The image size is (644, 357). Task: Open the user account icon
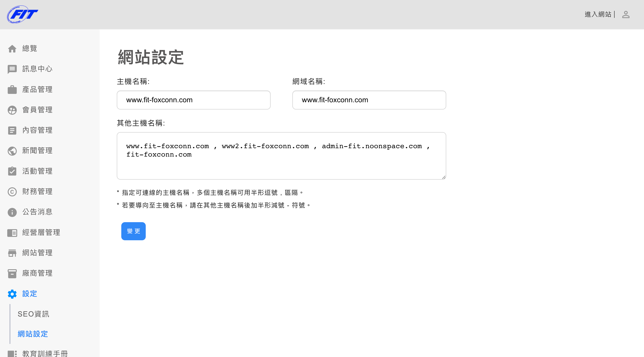625,14
